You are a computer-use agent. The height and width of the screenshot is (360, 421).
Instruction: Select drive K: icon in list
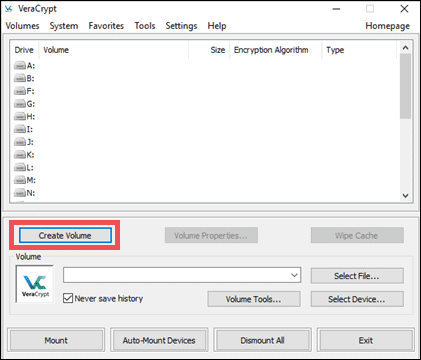20,155
